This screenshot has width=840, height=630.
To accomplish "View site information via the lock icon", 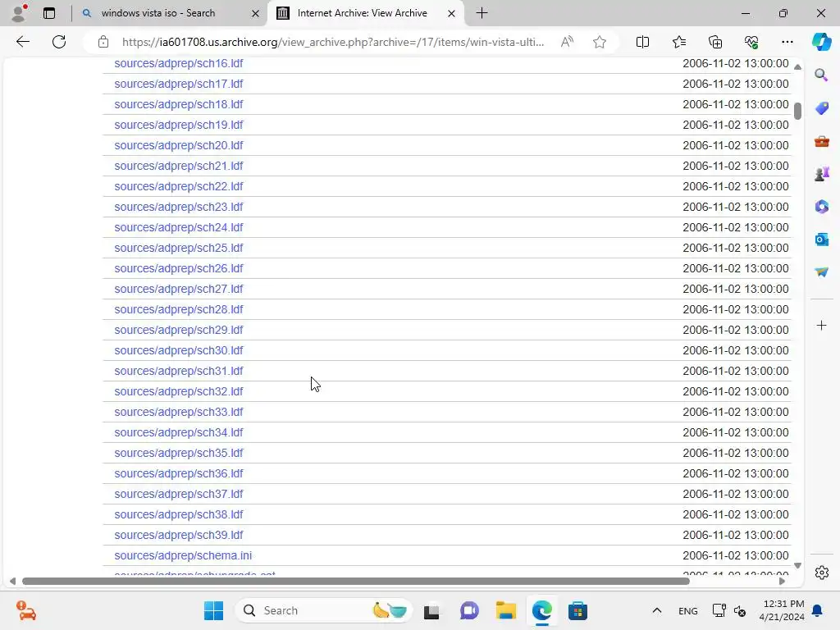I will [103, 42].
